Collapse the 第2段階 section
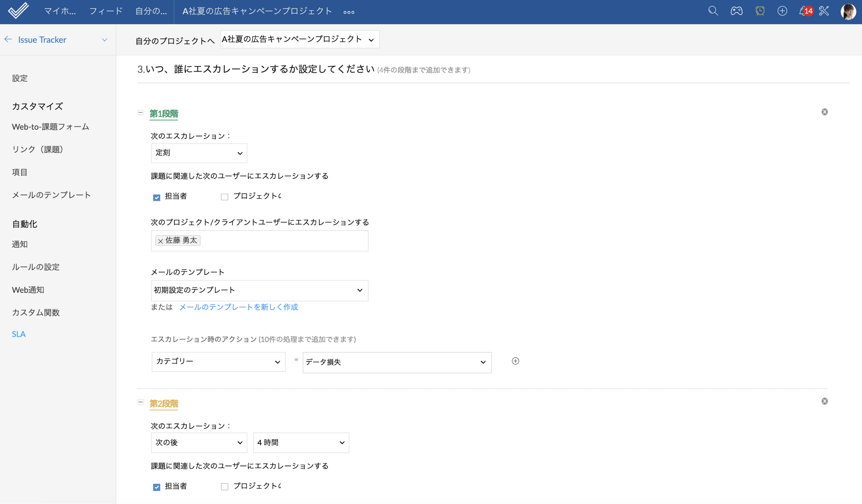Image resolution: width=862 pixels, height=504 pixels. [x=140, y=402]
